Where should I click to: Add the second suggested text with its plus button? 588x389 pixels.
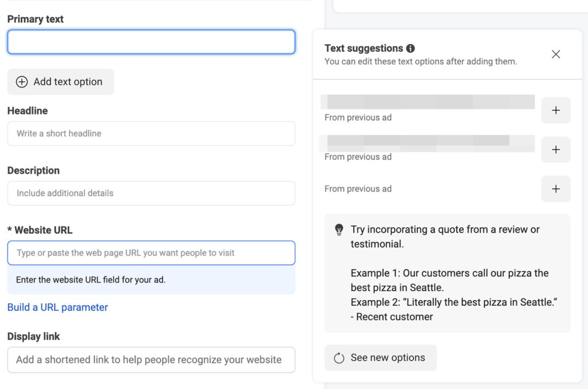click(555, 149)
